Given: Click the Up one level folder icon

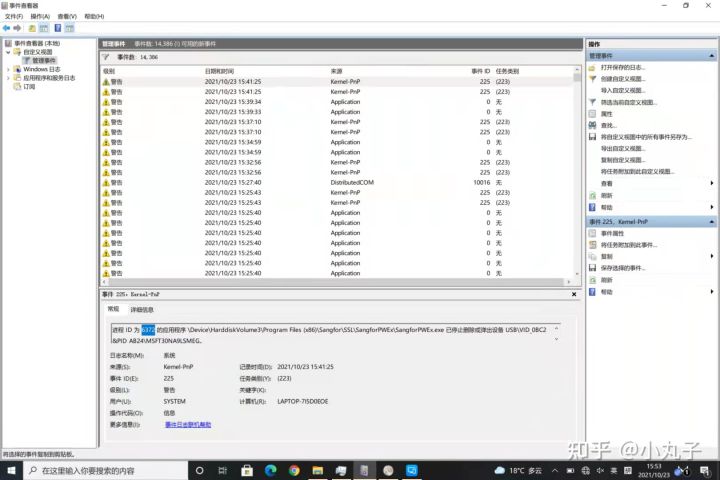Looking at the screenshot, I should click(32, 28).
